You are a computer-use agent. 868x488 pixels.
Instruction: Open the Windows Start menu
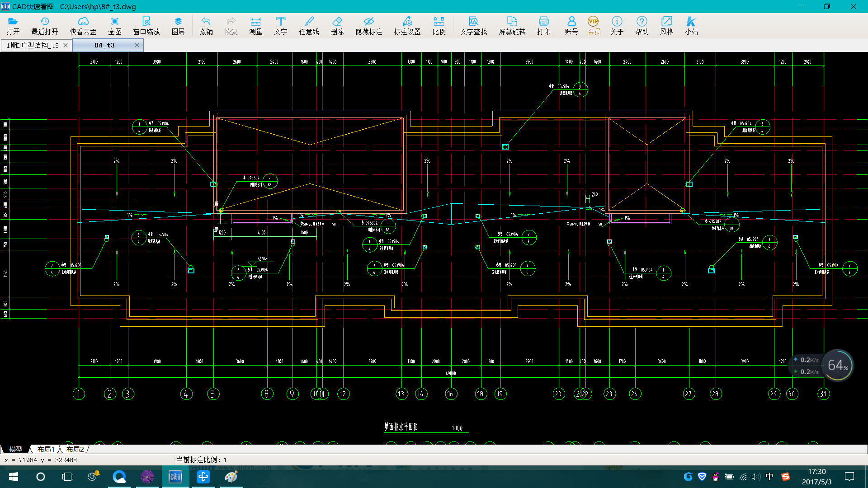[x=13, y=477]
